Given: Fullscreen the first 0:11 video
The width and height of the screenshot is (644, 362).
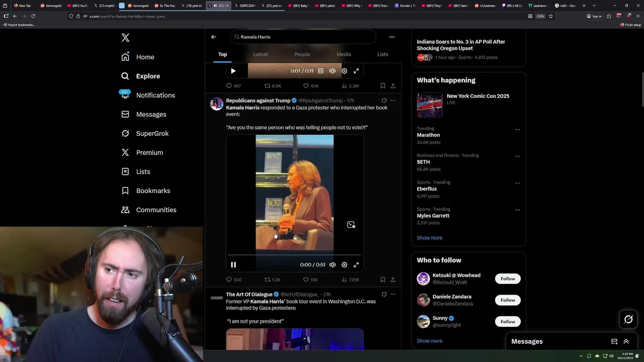Looking at the screenshot, I should pyautogui.click(x=356, y=71).
